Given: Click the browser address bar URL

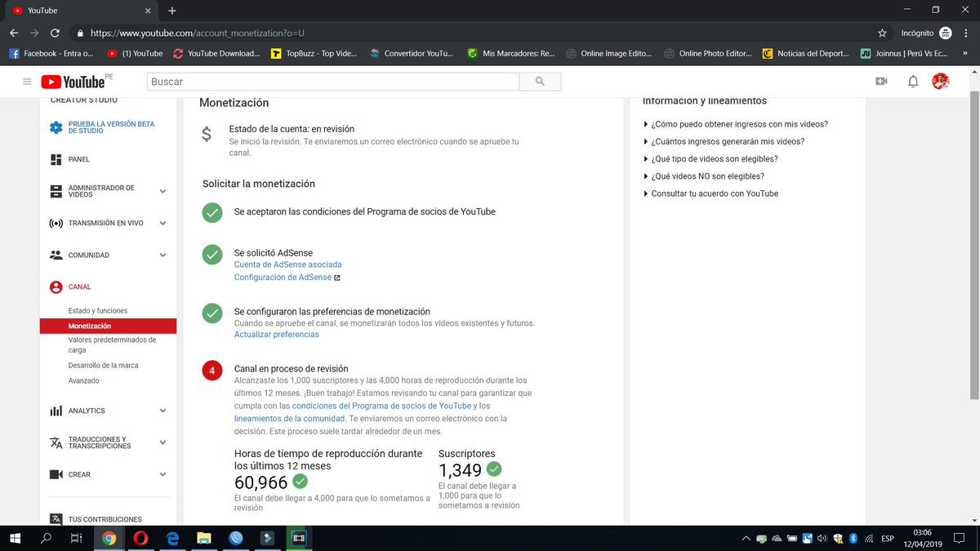Looking at the screenshot, I should (197, 33).
